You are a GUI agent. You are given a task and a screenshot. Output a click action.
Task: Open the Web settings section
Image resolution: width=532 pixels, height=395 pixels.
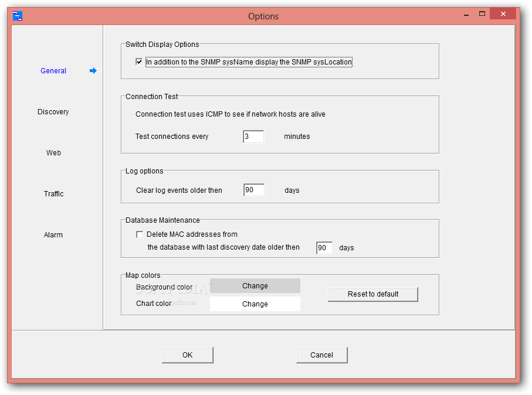pos(53,152)
